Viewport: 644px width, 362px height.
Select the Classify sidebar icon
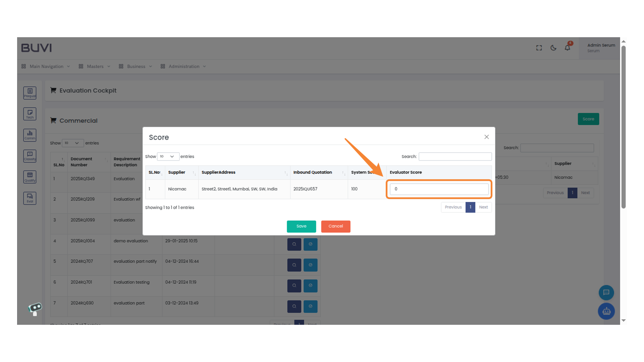click(x=30, y=156)
